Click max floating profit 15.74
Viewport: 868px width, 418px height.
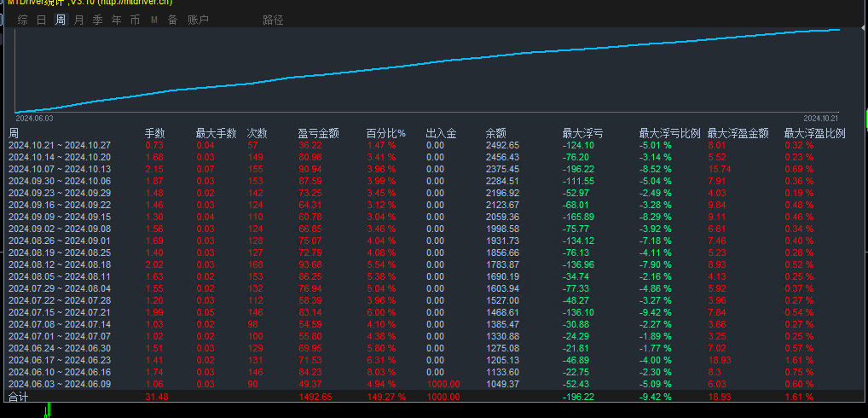pos(719,170)
